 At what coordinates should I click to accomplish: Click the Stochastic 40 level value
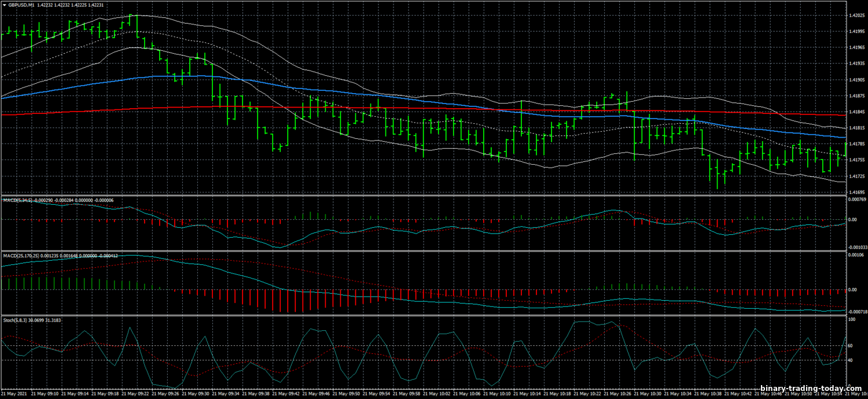(x=851, y=360)
